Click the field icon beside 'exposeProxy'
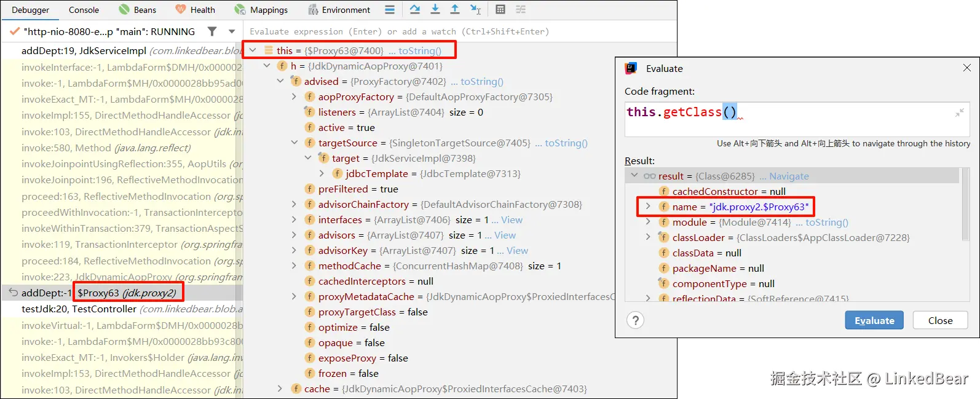The image size is (980, 399). [309, 358]
